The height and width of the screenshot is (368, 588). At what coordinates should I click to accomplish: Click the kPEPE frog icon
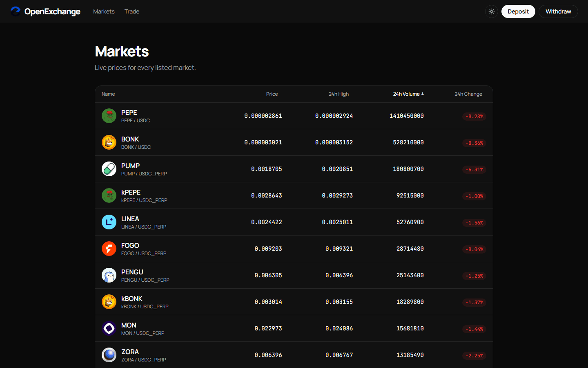[x=109, y=195]
